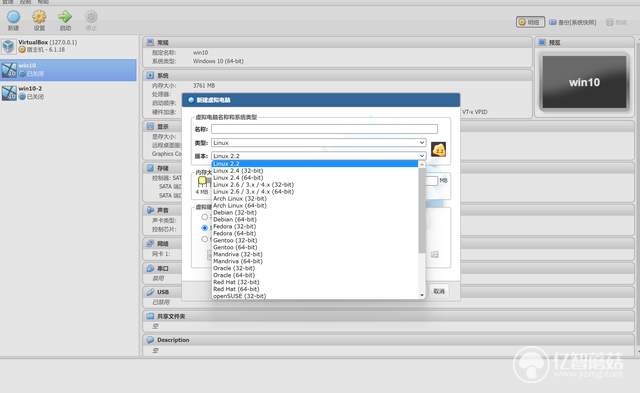Image resolution: width=640 pixels, height=393 pixels.
Task: Click the 共享文件夹 shared folders icon
Action: click(x=150, y=316)
